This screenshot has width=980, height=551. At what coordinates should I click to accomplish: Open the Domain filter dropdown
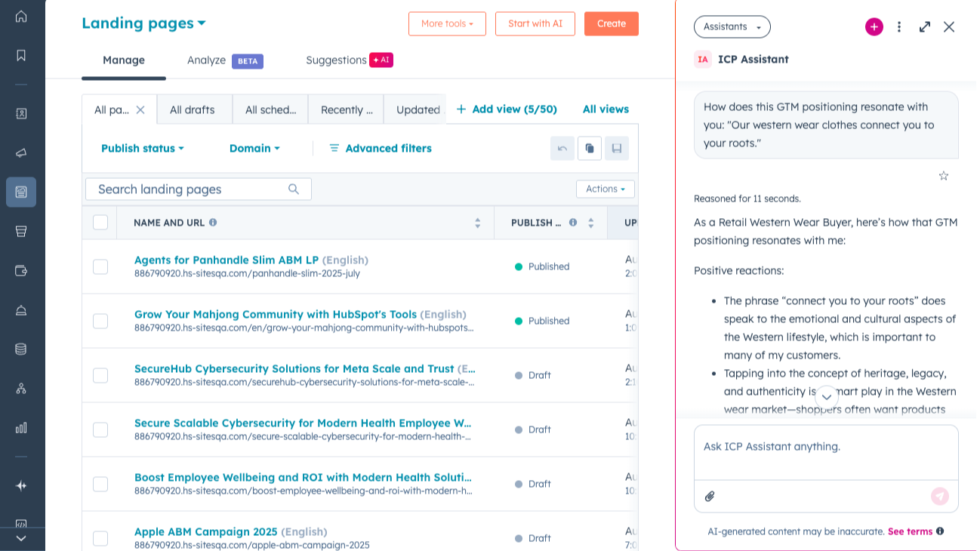click(x=254, y=148)
